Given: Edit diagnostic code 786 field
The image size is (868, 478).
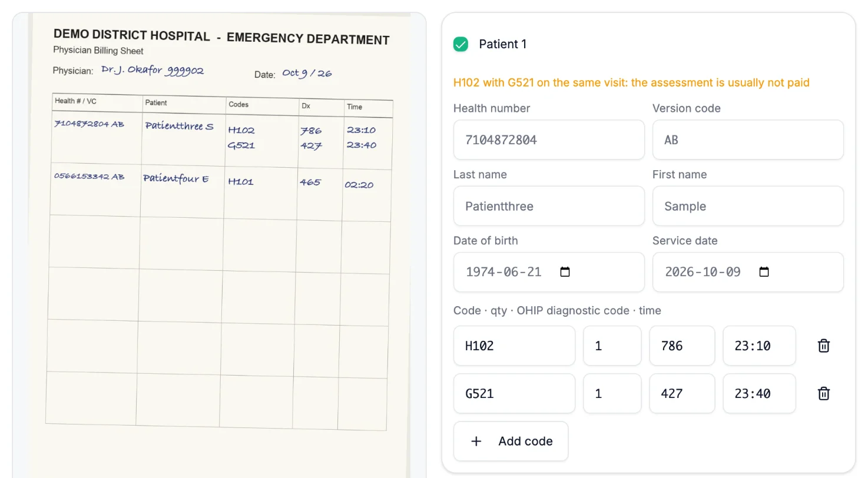Looking at the screenshot, I should [682, 346].
